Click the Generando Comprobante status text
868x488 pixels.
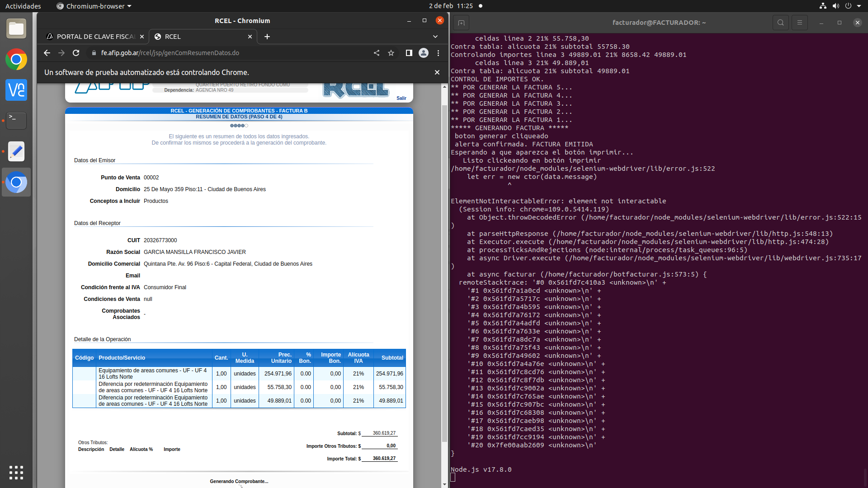pyautogui.click(x=239, y=481)
